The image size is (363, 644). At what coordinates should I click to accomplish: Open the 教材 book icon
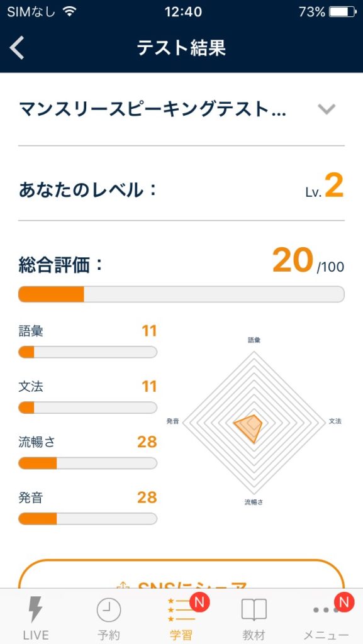click(x=254, y=610)
